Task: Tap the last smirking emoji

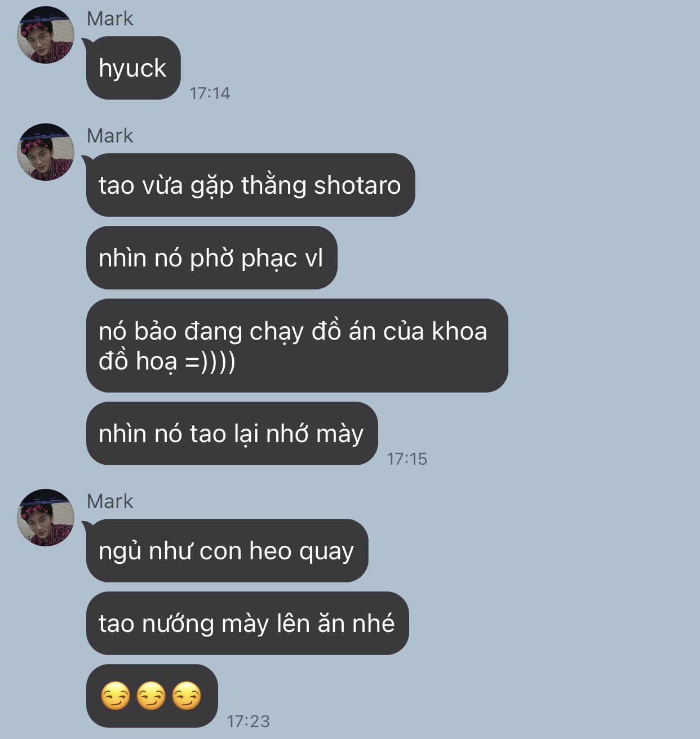Action: pyautogui.click(x=187, y=696)
